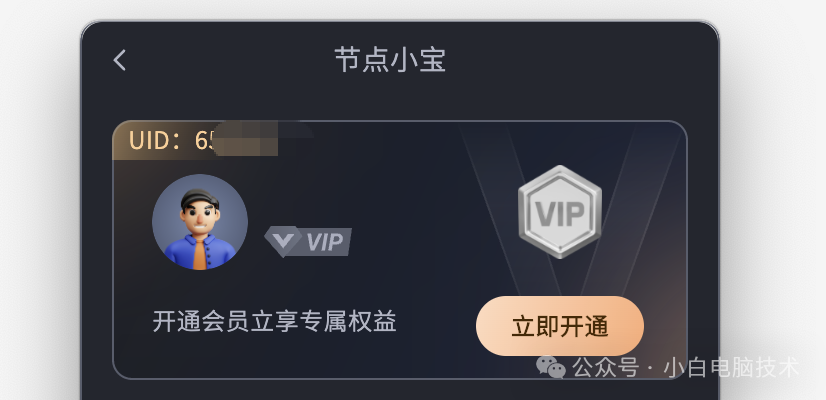Click the 立即开通 button
Image resolution: width=826 pixels, height=400 pixels.
(x=559, y=326)
